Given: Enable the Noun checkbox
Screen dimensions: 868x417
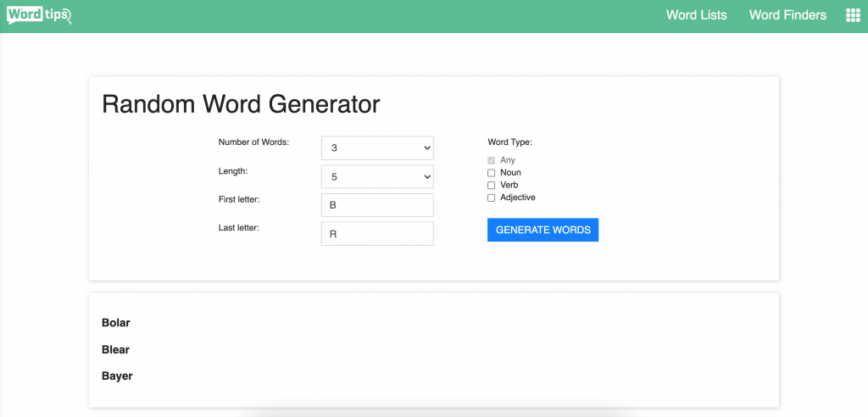Looking at the screenshot, I should 492,173.
